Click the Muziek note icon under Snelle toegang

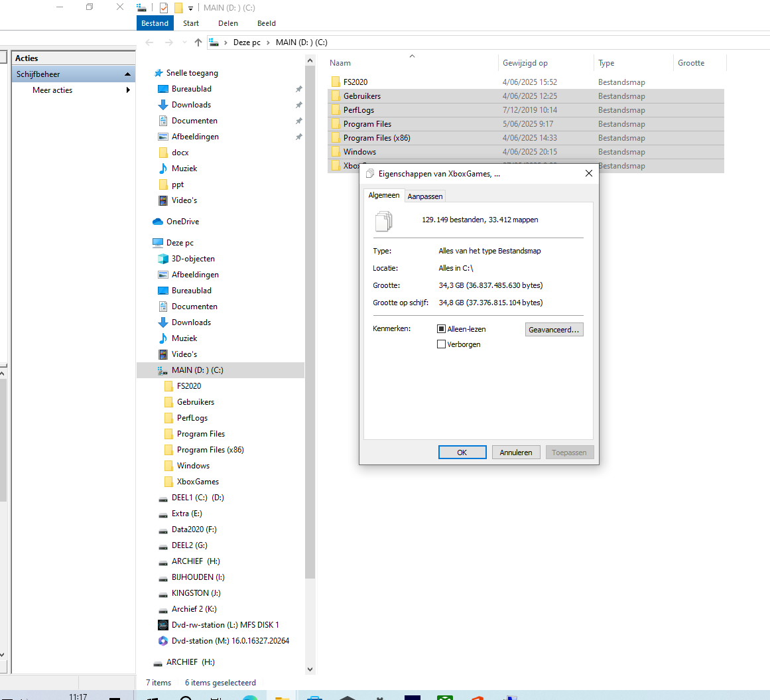click(163, 169)
